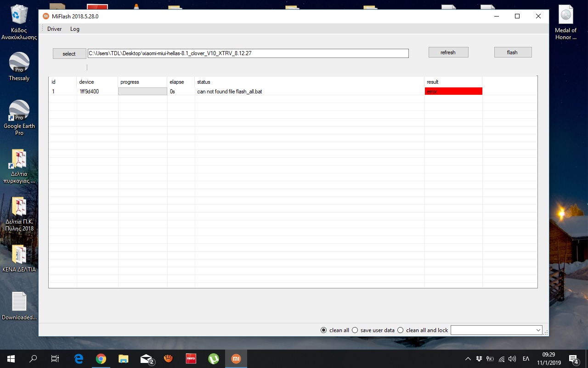588x368 pixels.
Task: Open Windows taskbar search
Action: point(33,359)
